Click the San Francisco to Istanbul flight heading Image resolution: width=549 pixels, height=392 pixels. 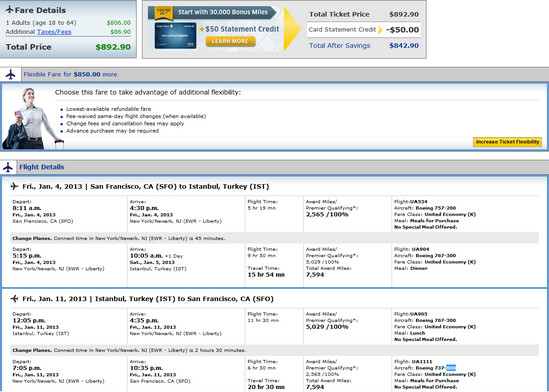click(146, 187)
